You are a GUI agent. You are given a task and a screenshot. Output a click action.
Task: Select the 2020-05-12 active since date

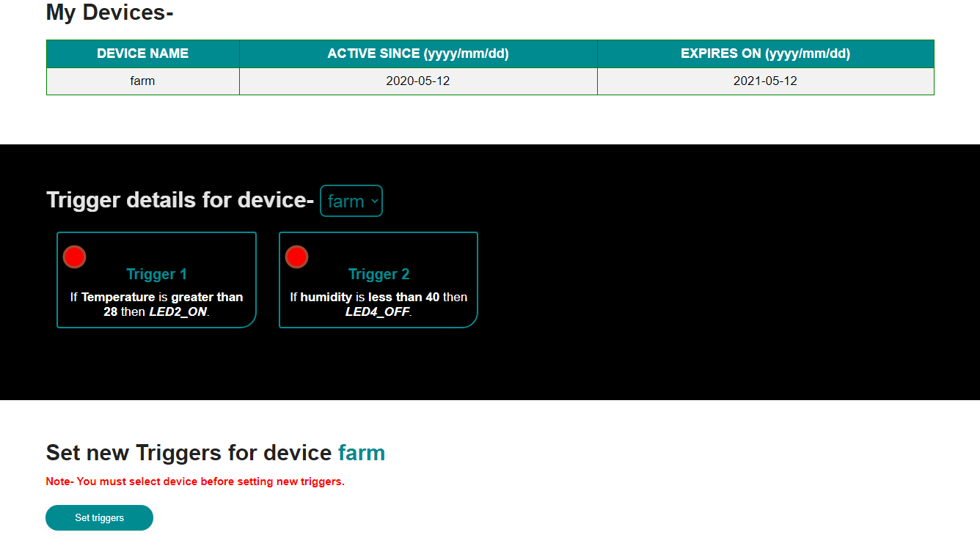(x=418, y=81)
